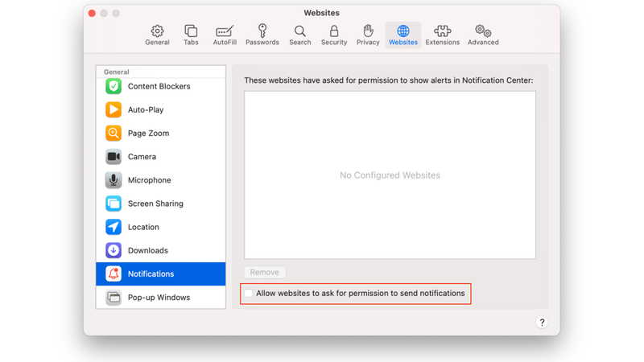Open the Websites globe icon
This screenshot has width=644, height=362.
coord(403,31)
